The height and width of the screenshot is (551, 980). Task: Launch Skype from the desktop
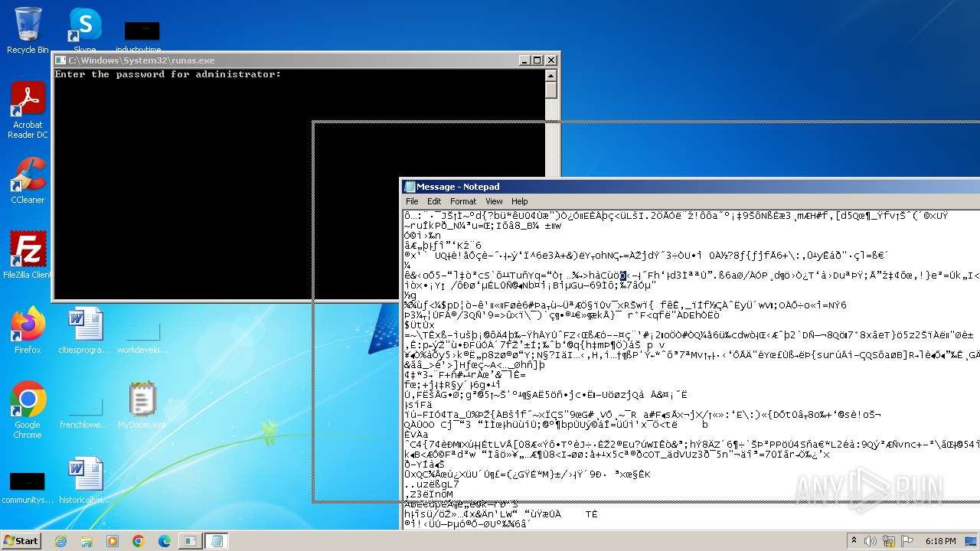[x=85, y=29]
